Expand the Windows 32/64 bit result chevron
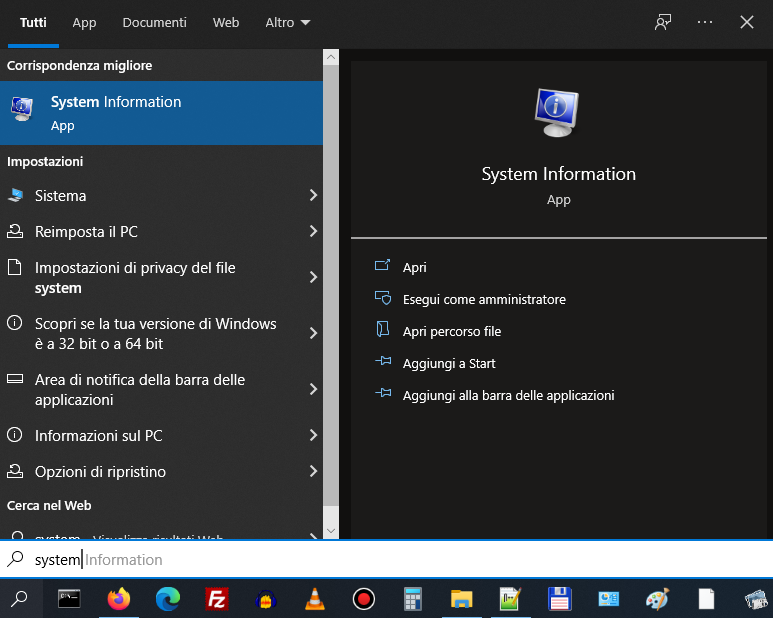Viewport: 773px width, 618px height. click(313, 333)
